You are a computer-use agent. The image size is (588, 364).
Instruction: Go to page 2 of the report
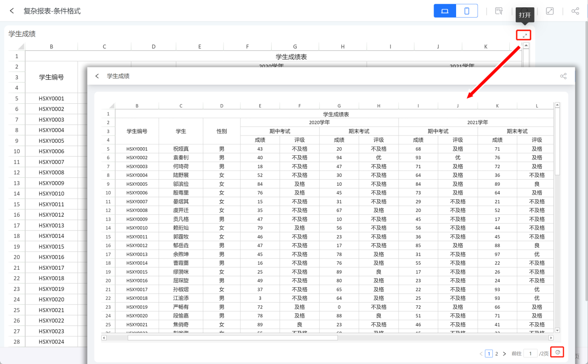(497, 354)
